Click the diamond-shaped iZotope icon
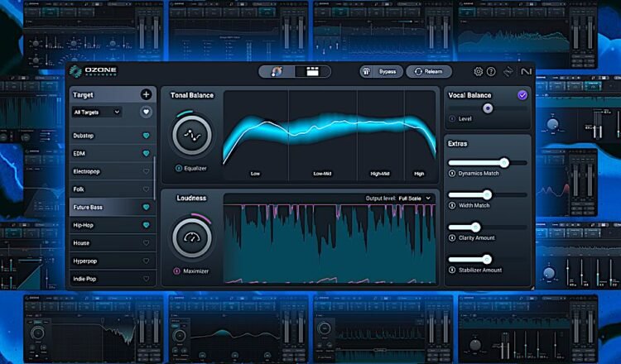621x364 pixels. [508, 72]
